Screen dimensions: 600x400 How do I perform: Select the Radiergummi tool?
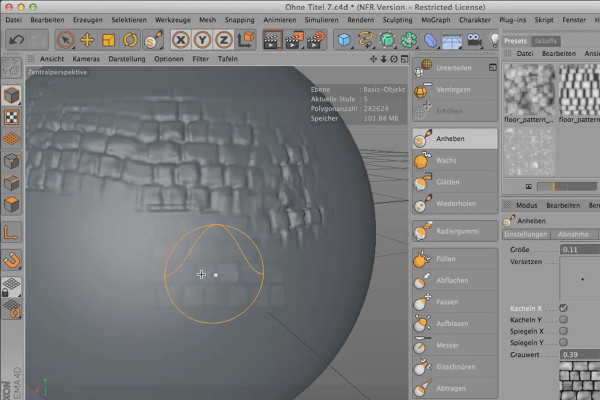pos(455,231)
